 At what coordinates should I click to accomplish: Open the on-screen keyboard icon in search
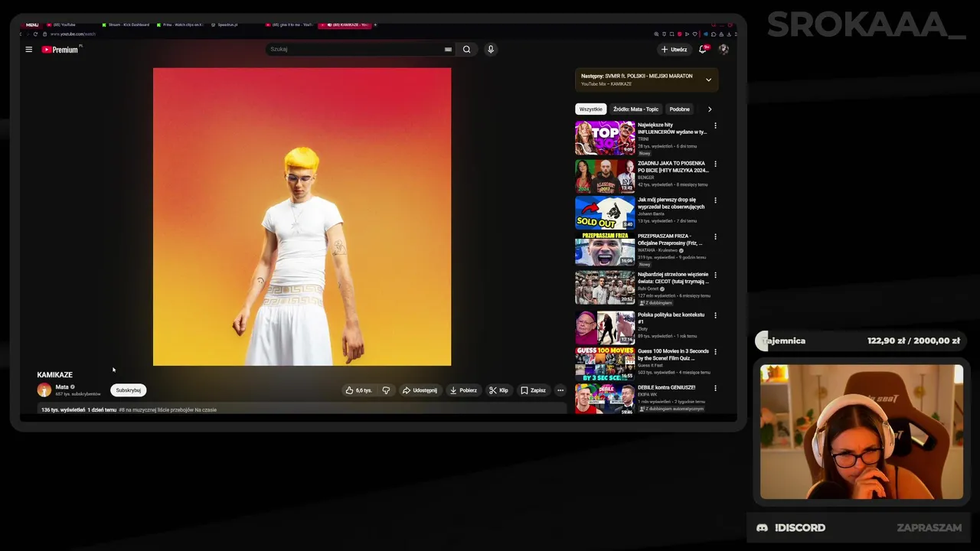pyautogui.click(x=448, y=49)
